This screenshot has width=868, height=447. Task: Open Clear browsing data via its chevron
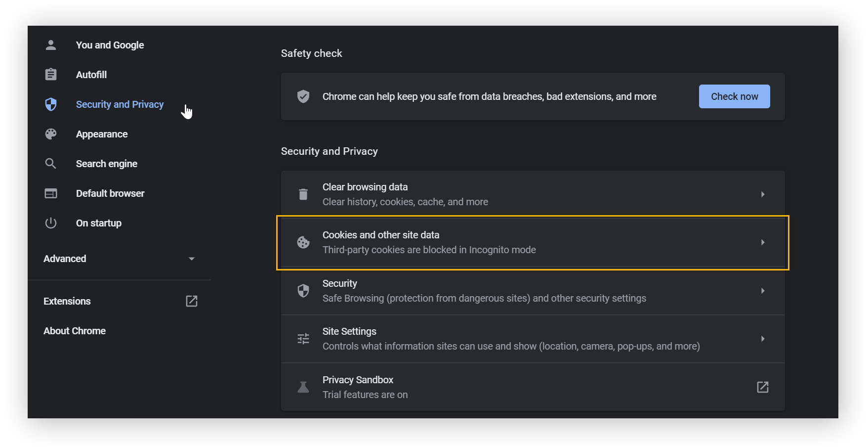(x=762, y=194)
